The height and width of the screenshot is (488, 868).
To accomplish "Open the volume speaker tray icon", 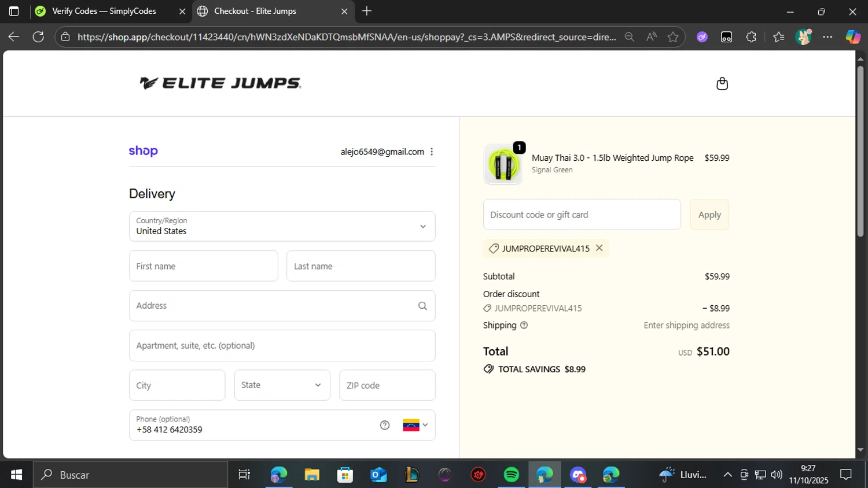I will coord(777,475).
